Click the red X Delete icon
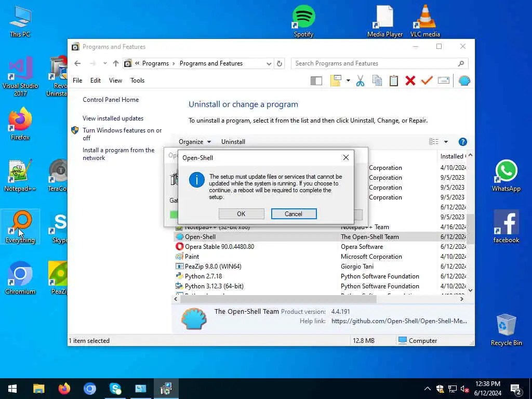Viewport: 532px width, 399px height. (410, 81)
